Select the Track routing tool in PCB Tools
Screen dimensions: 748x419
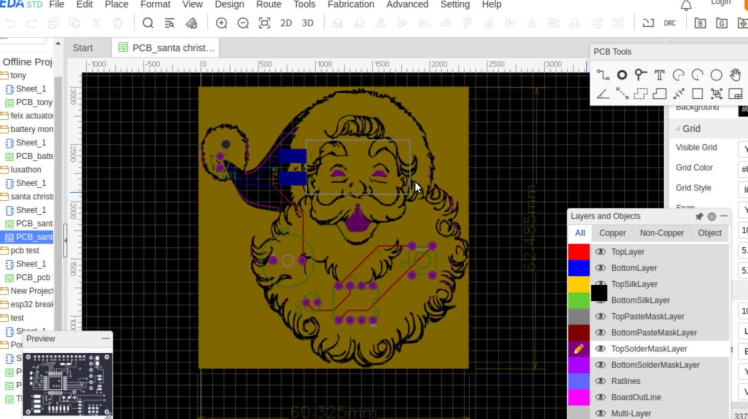tap(603, 75)
